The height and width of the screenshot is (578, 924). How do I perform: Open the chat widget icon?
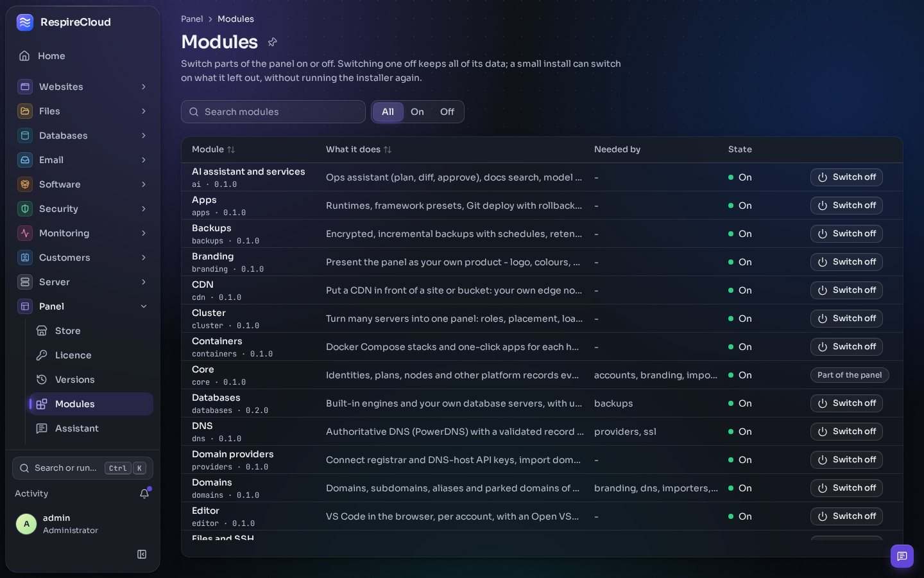tap(902, 556)
